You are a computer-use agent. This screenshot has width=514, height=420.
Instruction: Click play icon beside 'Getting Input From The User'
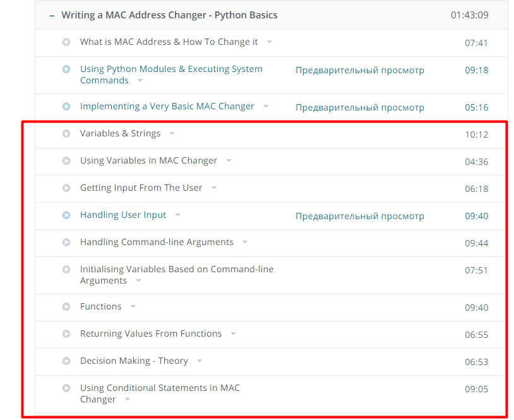point(66,188)
